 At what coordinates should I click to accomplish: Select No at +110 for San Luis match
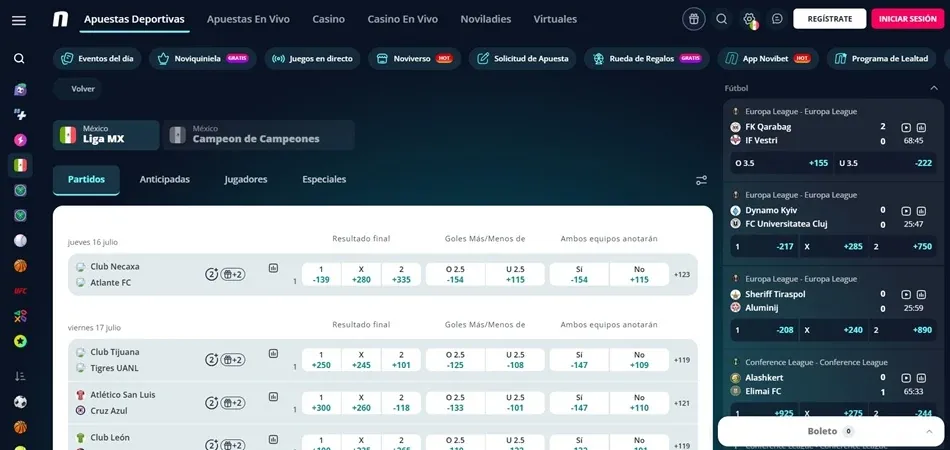[x=639, y=403]
